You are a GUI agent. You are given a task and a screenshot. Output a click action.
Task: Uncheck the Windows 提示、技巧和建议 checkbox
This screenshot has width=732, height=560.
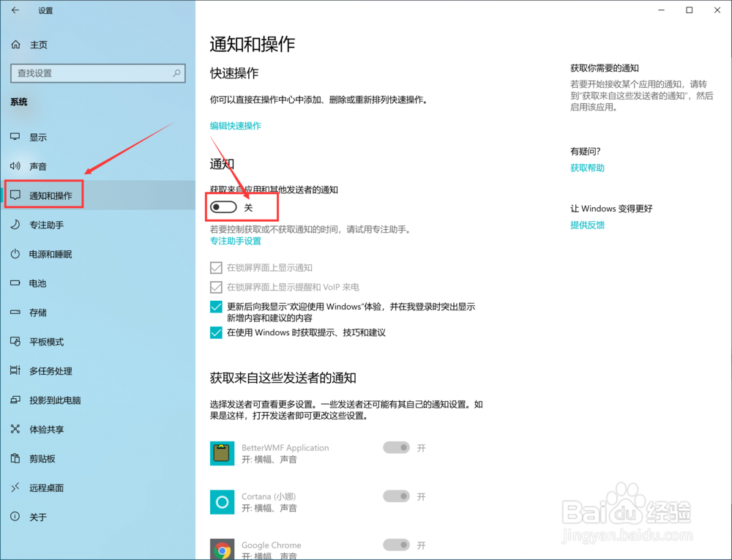point(216,332)
